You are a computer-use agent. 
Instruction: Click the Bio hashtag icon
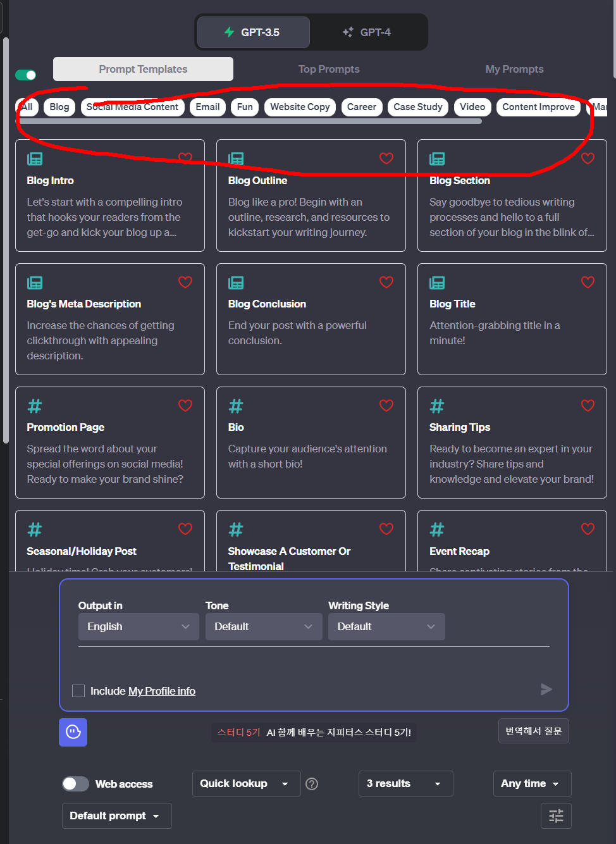pyautogui.click(x=236, y=406)
